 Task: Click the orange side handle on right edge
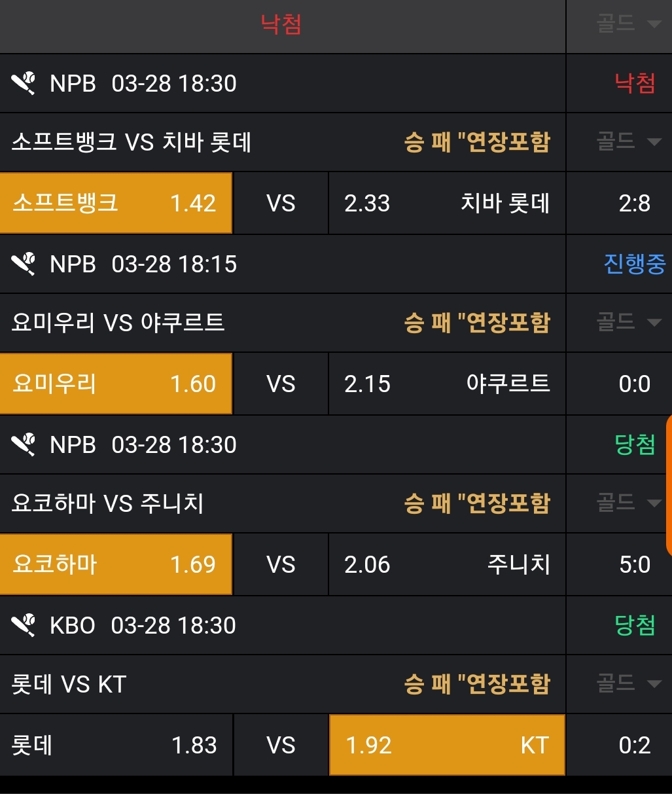point(668,484)
